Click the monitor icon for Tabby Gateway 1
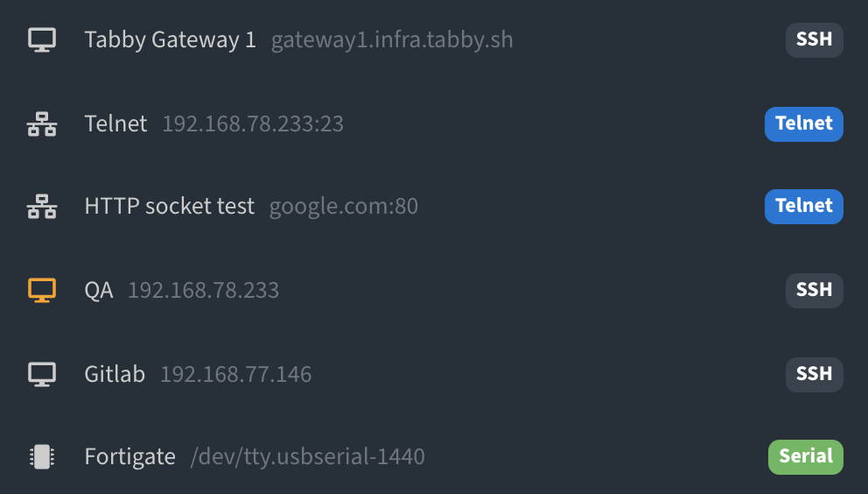The width and height of the screenshot is (868, 494). tap(42, 40)
